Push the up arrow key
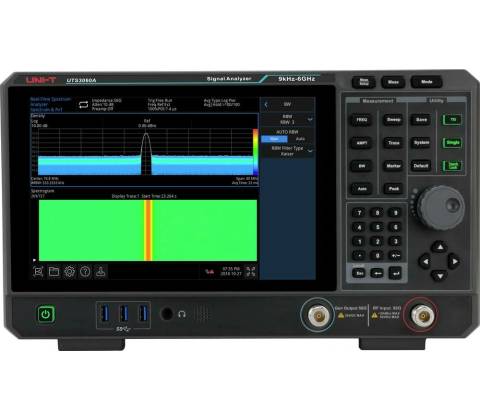Screen dimensions: 480x420 440,247
